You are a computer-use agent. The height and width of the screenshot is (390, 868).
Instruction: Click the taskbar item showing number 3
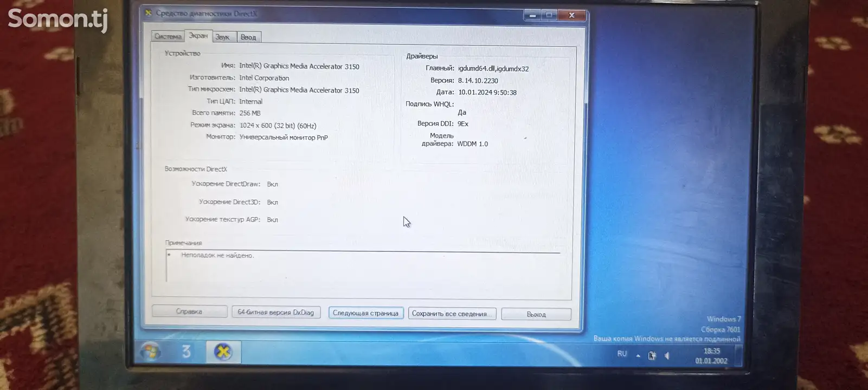[186, 352]
